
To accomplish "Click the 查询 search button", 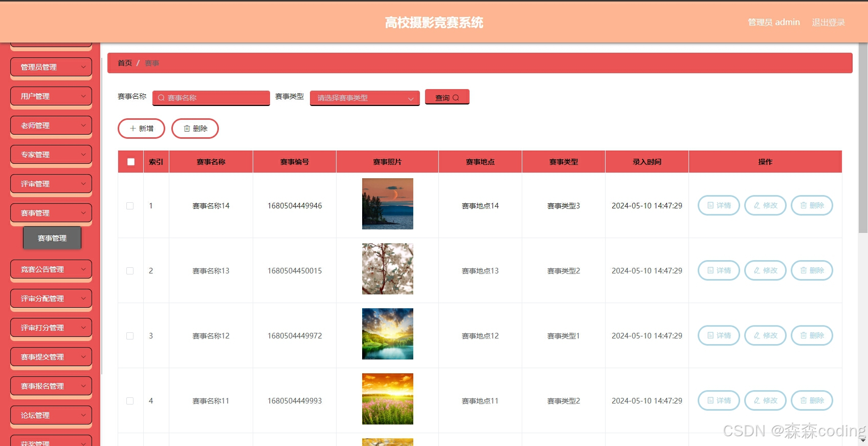I will click(x=447, y=97).
